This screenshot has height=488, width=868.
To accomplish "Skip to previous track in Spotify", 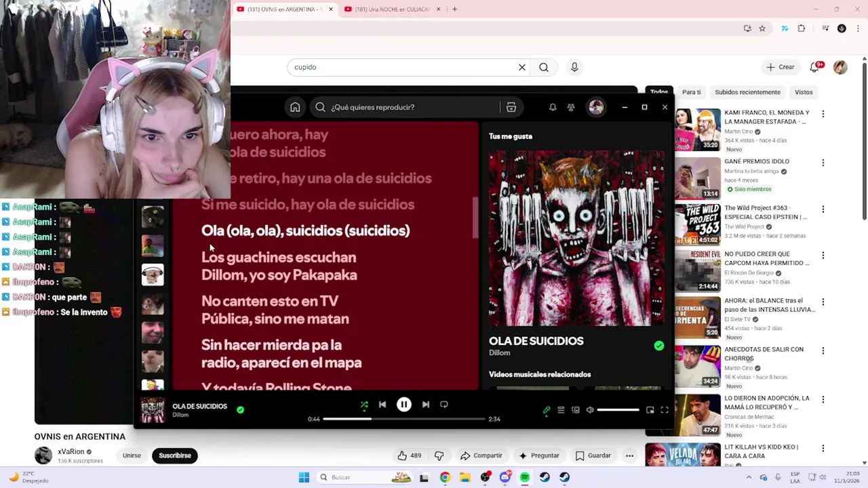I will [x=382, y=405].
